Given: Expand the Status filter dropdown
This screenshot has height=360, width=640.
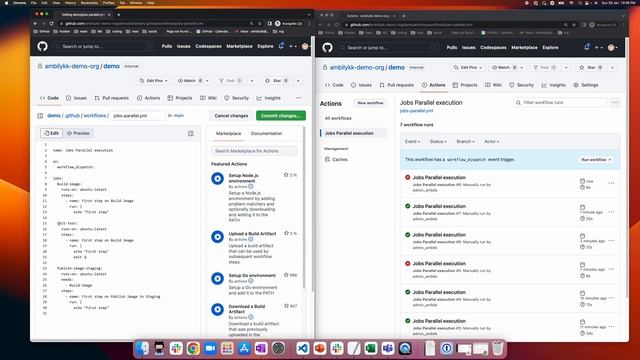Looking at the screenshot, I should pyautogui.click(x=438, y=142).
